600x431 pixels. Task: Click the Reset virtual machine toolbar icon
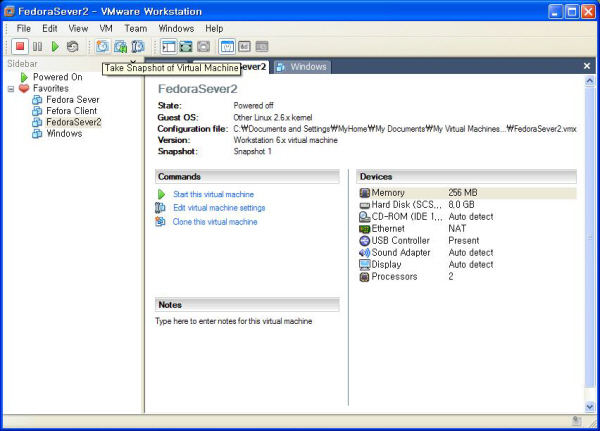pos(72,47)
